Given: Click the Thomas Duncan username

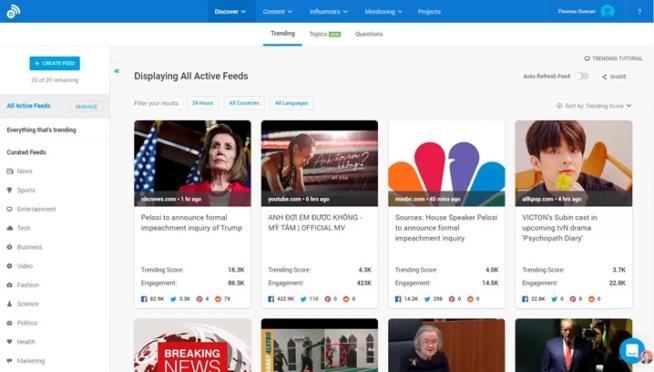Looking at the screenshot, I should 576,11.
